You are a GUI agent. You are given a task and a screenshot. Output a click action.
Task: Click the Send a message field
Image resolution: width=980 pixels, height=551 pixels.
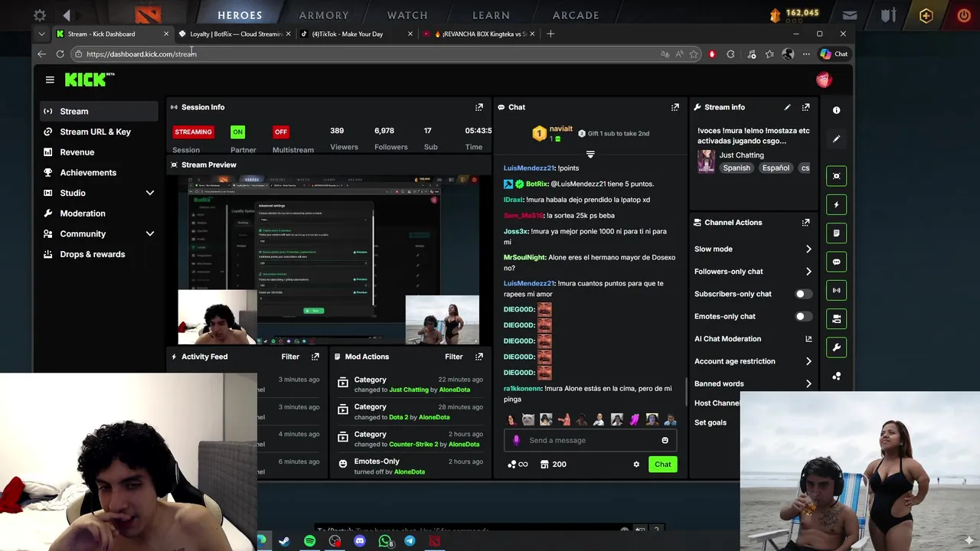[590, 440]
